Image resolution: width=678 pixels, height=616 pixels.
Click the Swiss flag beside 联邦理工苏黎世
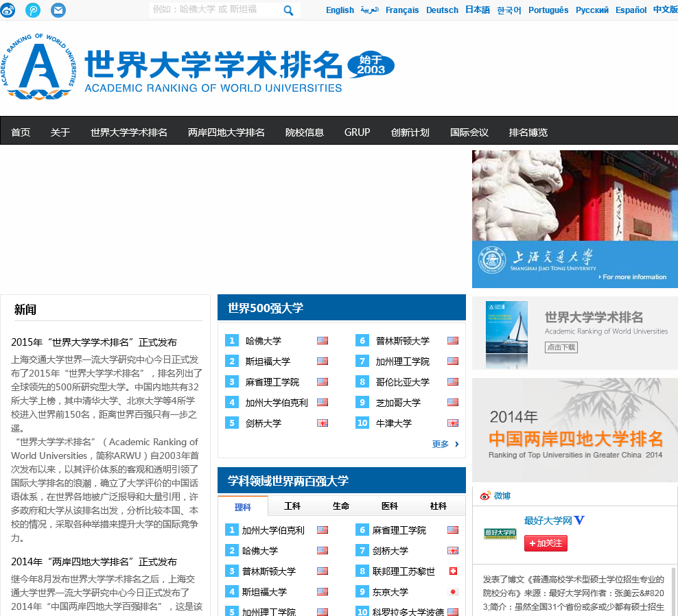[x=453, y=571]
